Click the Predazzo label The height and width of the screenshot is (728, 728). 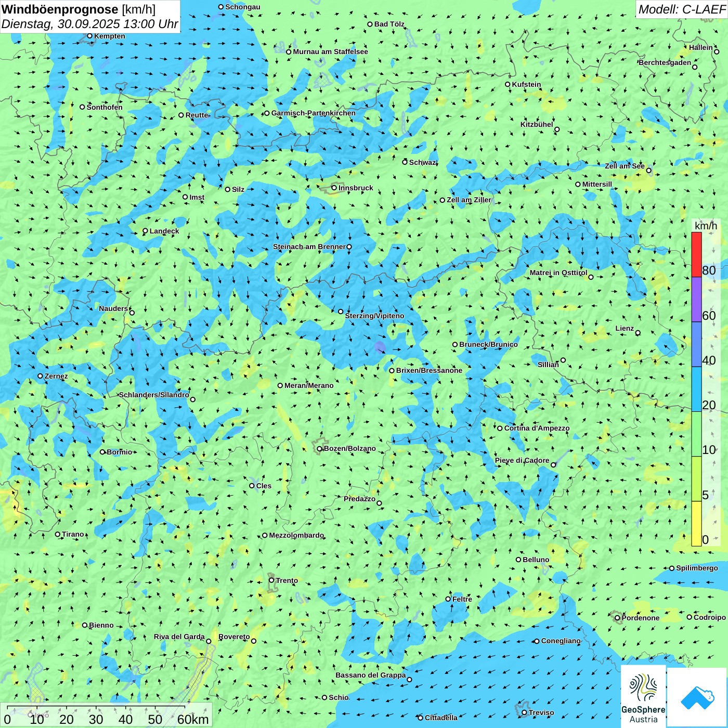click(x=359, y=499)
